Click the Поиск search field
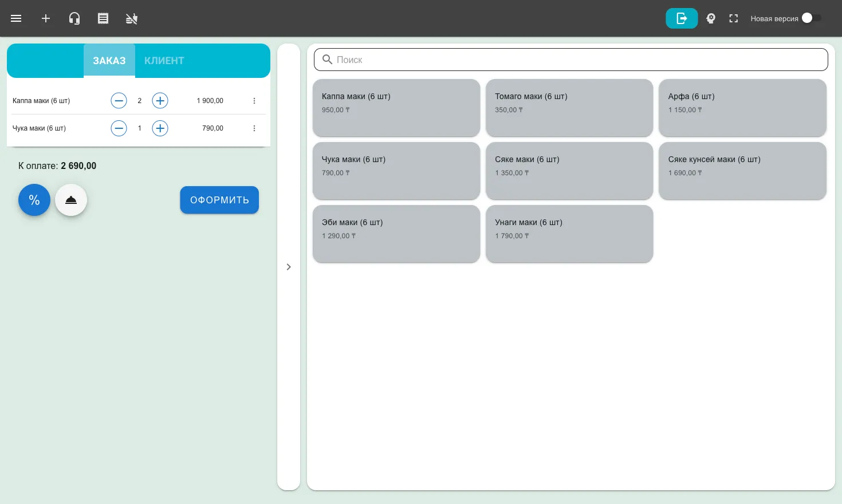 [571, 60]
